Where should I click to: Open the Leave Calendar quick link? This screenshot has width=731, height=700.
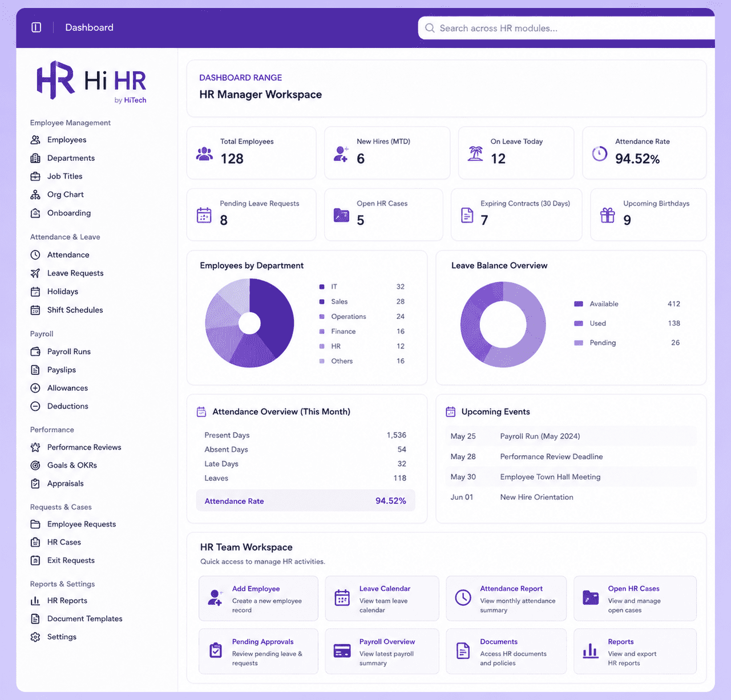(x=382, y=598)
